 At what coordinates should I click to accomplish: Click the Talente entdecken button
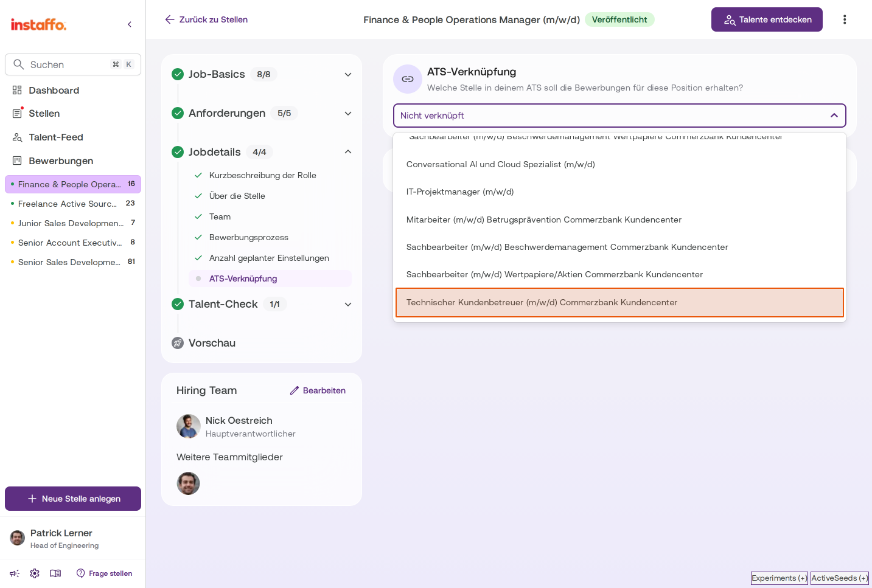click(767, 19)
